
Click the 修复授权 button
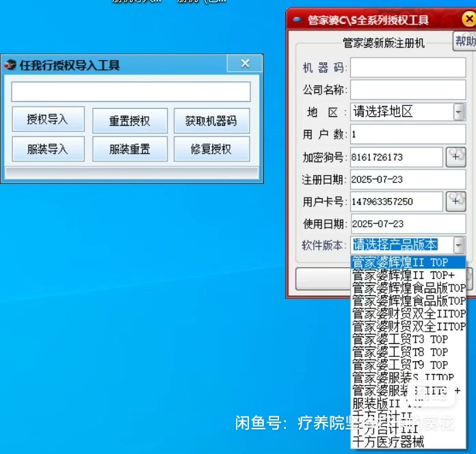[x=211, y=149]
